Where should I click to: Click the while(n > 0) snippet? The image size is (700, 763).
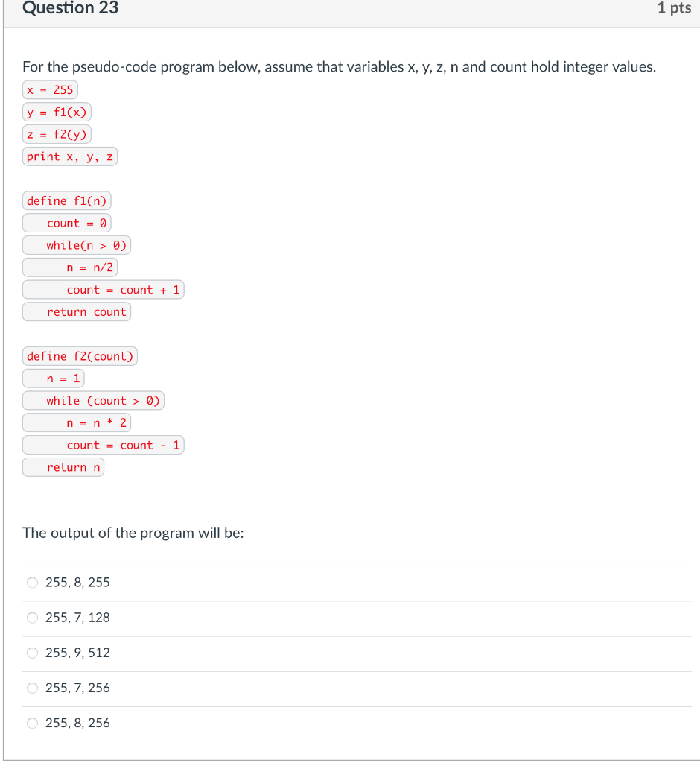click(77, 245)
